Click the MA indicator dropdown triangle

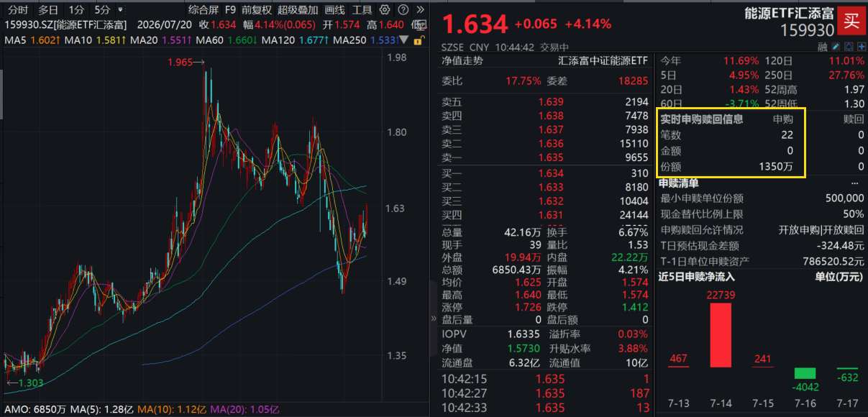tap(403, 40)
